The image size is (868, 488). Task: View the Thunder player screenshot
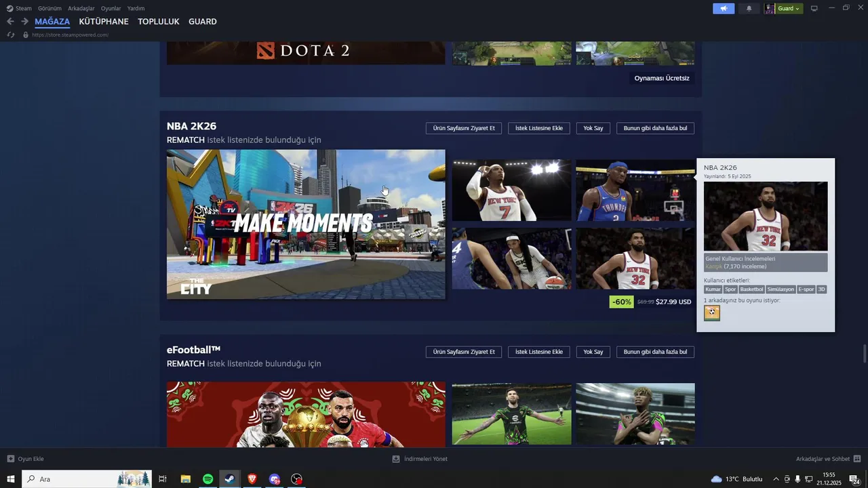635,190
